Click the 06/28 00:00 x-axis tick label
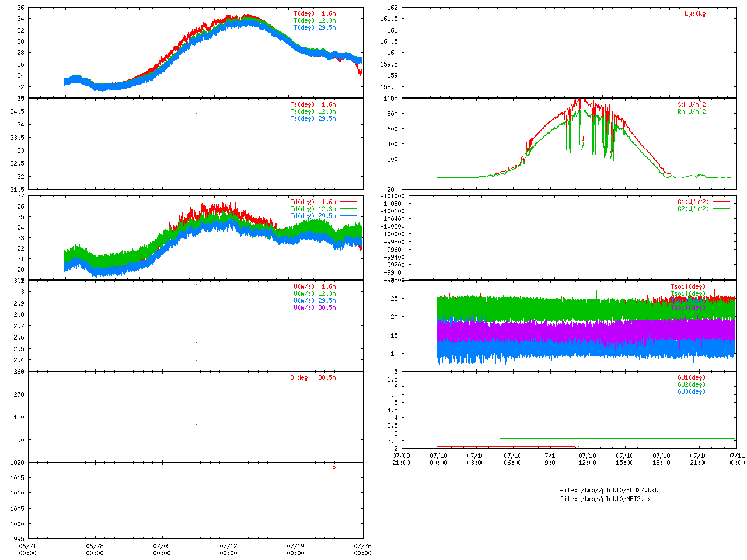Image resolution: width=747 pixels, height=560 pixels. tap(95, 549)
